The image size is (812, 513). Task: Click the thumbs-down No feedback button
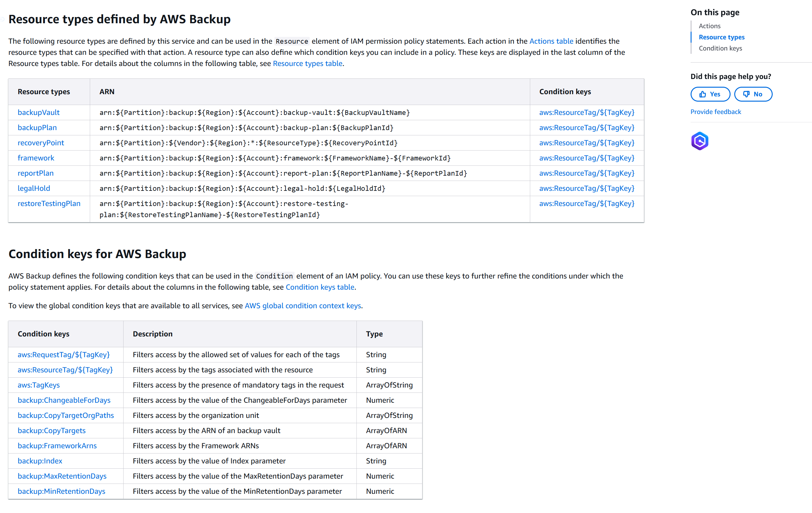pos(753,94)
